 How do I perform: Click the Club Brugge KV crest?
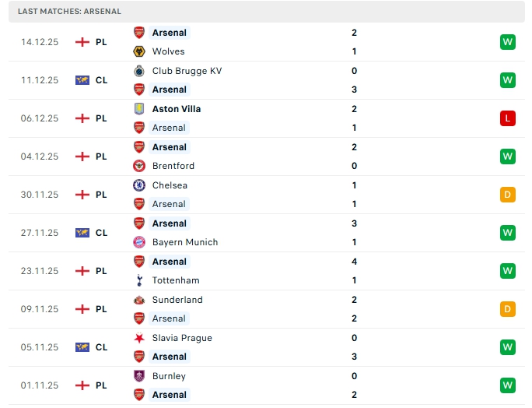tap(139, 71)
